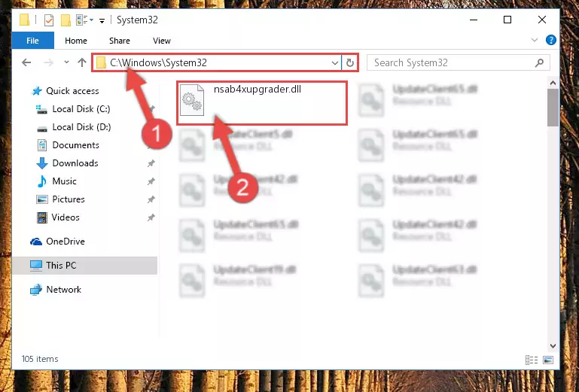
Task: Maximize the System32 window
Action: pyautogui.click(x=507, y=20)
